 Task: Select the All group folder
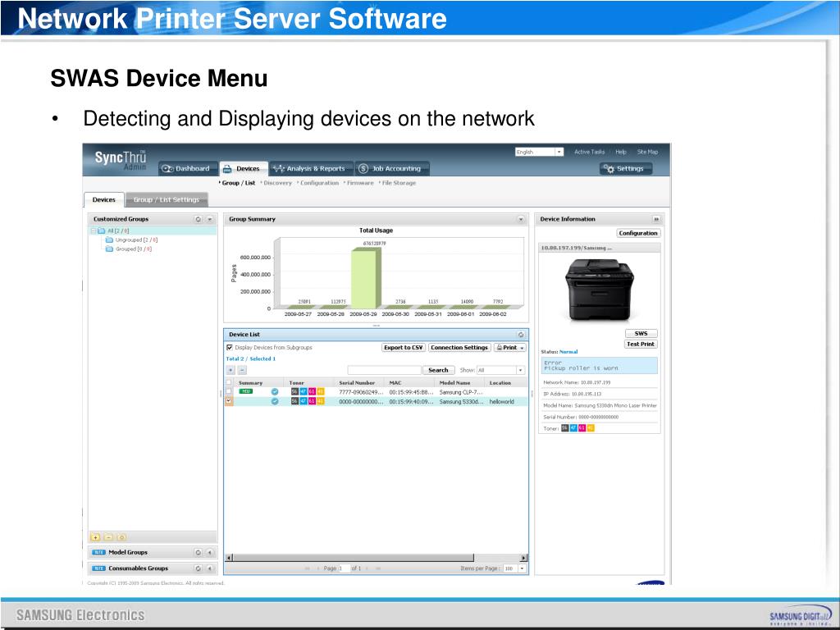pos(113,231)
